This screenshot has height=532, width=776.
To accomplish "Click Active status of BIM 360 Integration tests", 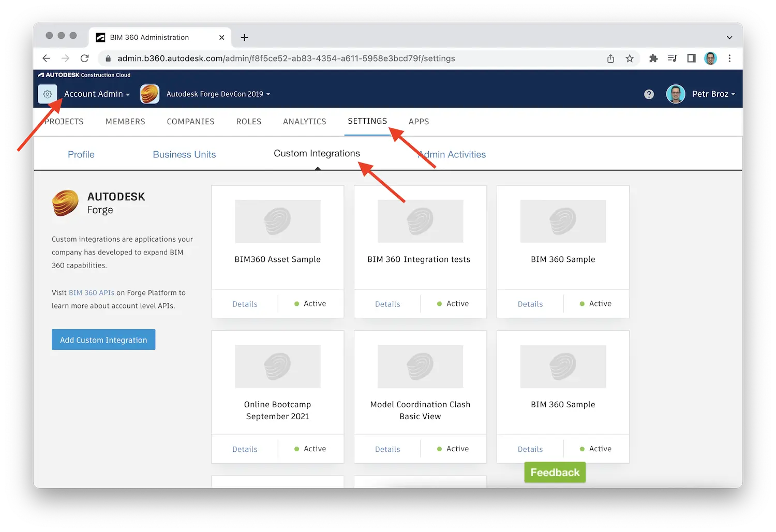I will point(453,304).
